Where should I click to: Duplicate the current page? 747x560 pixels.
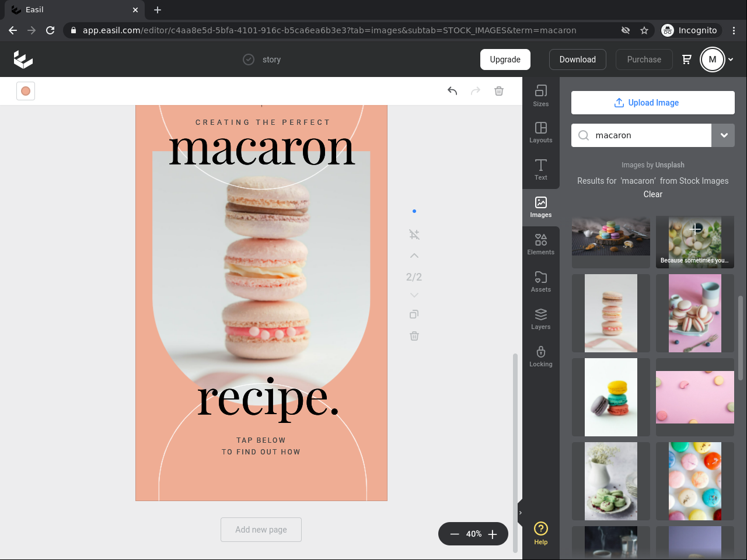pos(414,314)
